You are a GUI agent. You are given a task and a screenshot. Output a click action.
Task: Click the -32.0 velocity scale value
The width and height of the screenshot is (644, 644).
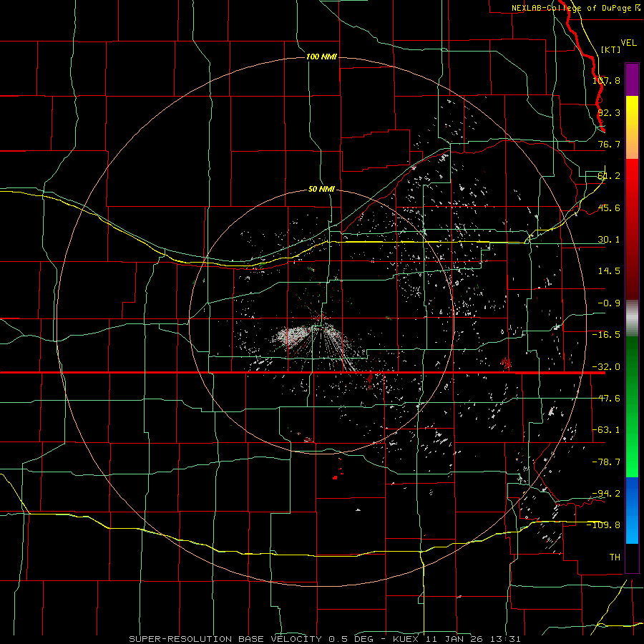point(606,367)
